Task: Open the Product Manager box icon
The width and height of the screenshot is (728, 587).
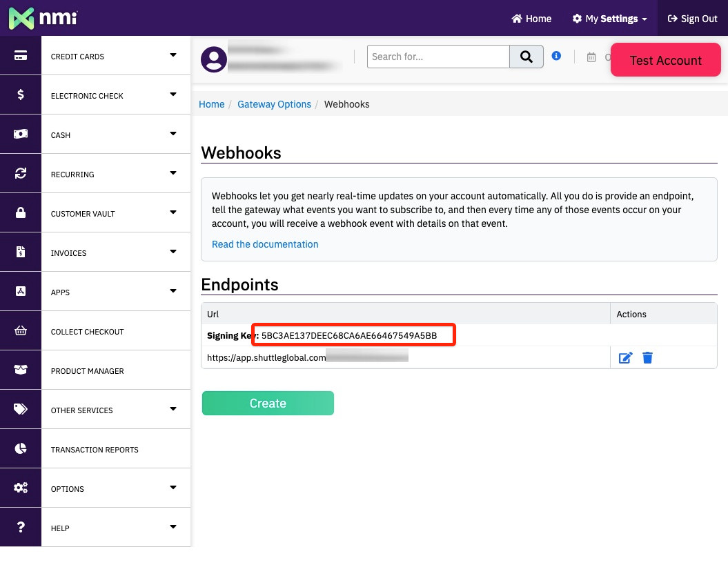Action: pos(21,370)
